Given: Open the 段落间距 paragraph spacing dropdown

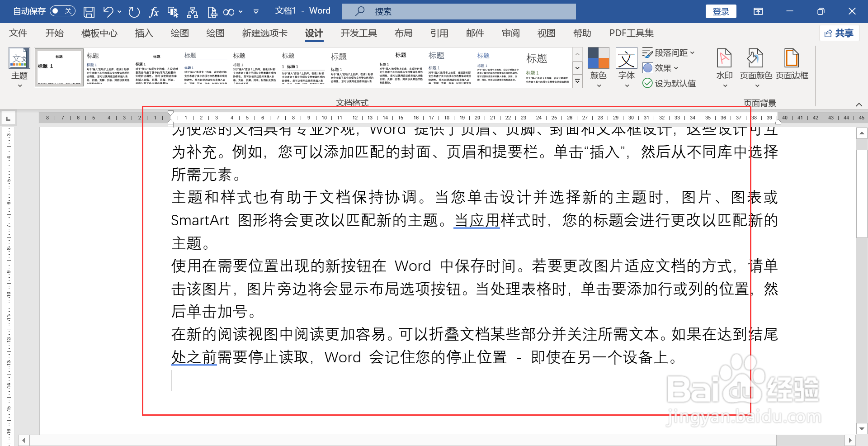Looking at the screenshot, I should tap(669, 53).
